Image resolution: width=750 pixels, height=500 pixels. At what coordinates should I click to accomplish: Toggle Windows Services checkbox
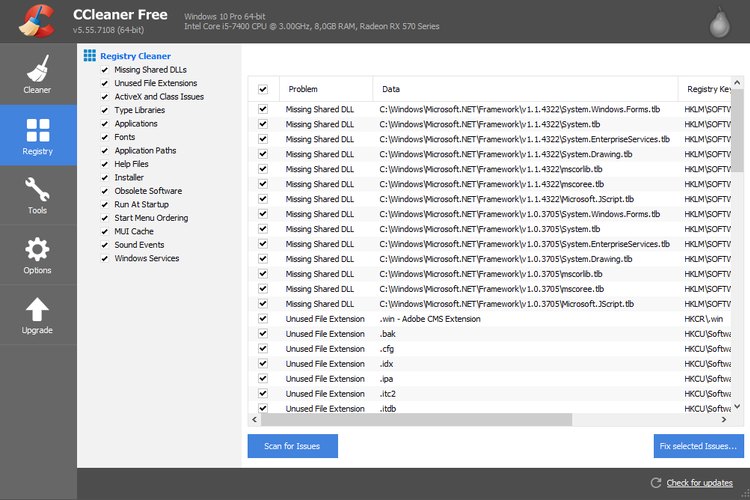point(105,258)
